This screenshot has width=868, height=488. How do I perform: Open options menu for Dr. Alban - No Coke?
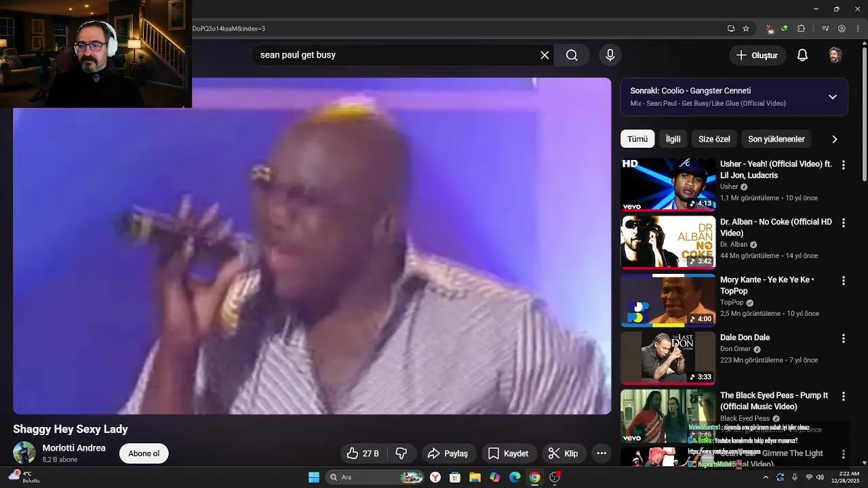pos(844,222)
